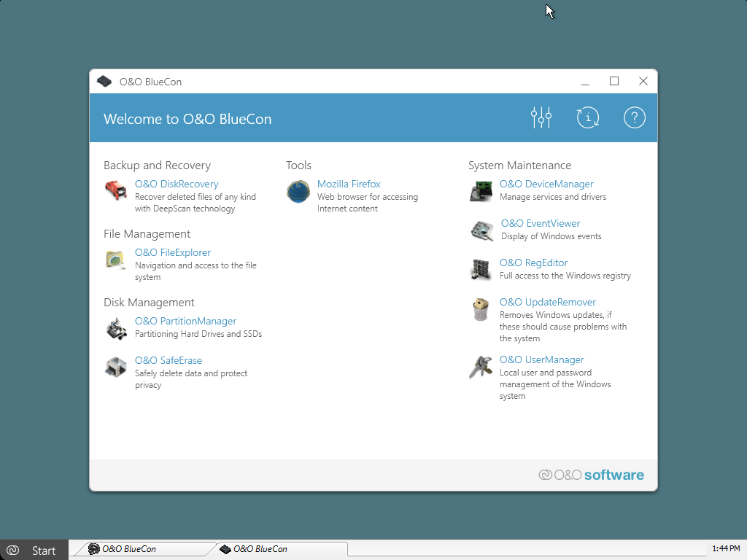Click the UpdateRemover trash bin icon

pyautogui.click(x=481, y=309)
